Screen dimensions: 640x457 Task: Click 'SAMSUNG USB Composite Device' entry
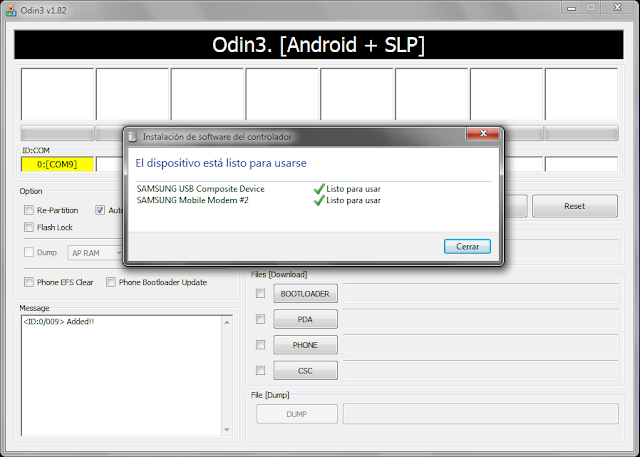(x=200, y=189)
